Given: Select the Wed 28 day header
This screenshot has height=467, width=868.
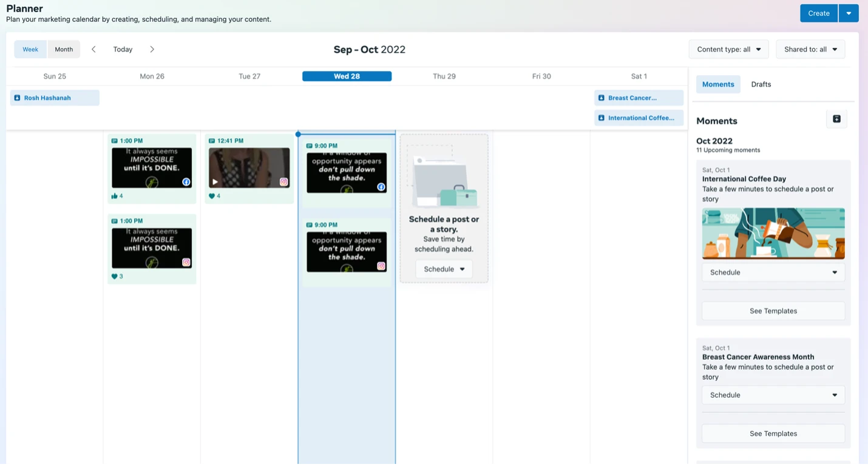Looking at the screenshot, I should 347,76.
